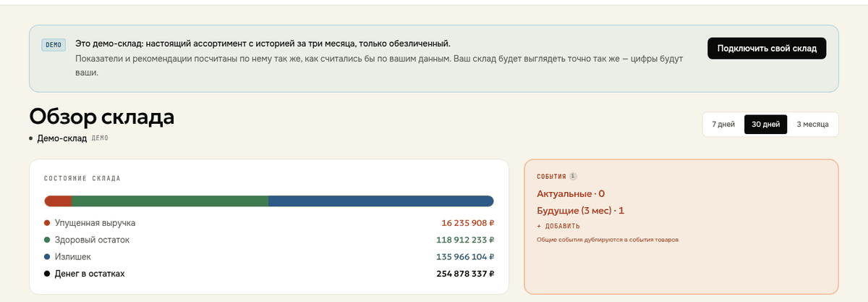Click Подключить свой склад button
This screenshot has width=868, height=302.
767,49
